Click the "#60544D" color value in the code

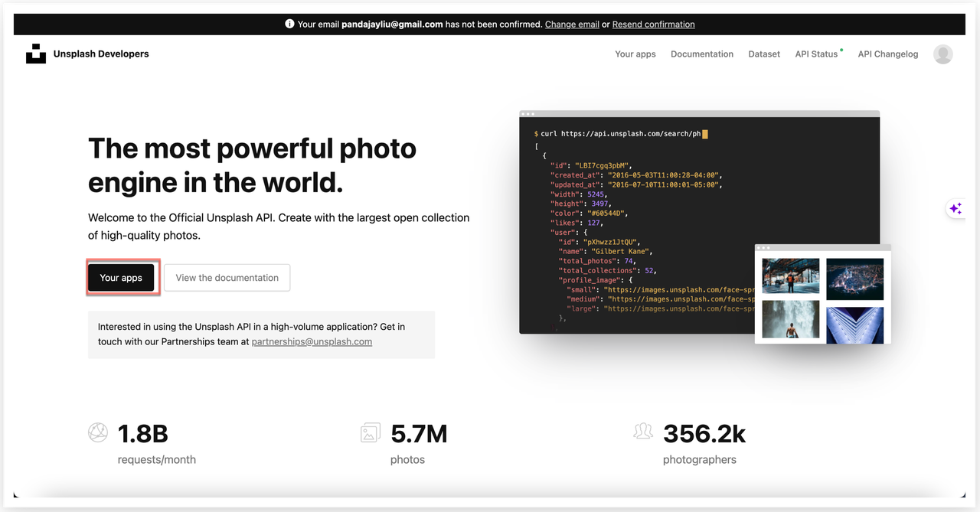pyautogui.click(x=606, y=213)
